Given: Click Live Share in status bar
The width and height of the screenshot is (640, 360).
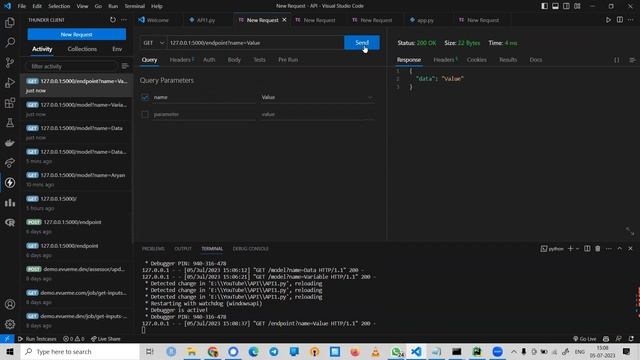Looking at the screenshot, I should pos(106,339).
